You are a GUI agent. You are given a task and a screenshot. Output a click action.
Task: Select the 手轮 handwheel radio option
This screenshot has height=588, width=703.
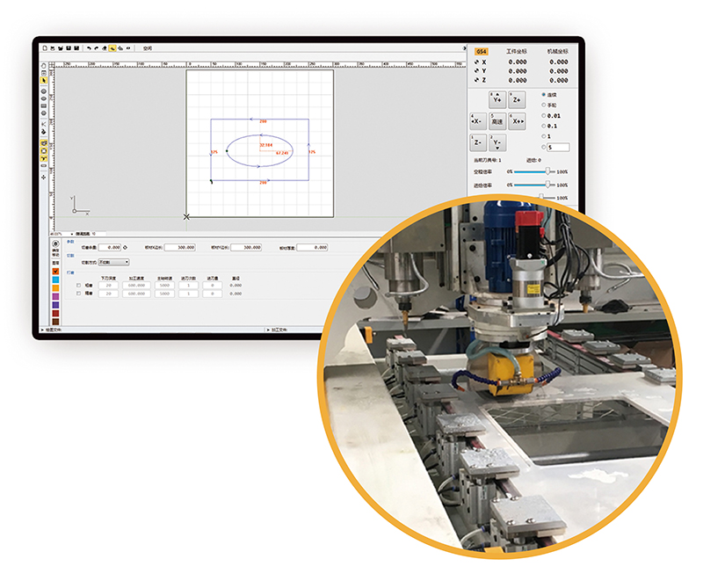[x=543, y=105]
